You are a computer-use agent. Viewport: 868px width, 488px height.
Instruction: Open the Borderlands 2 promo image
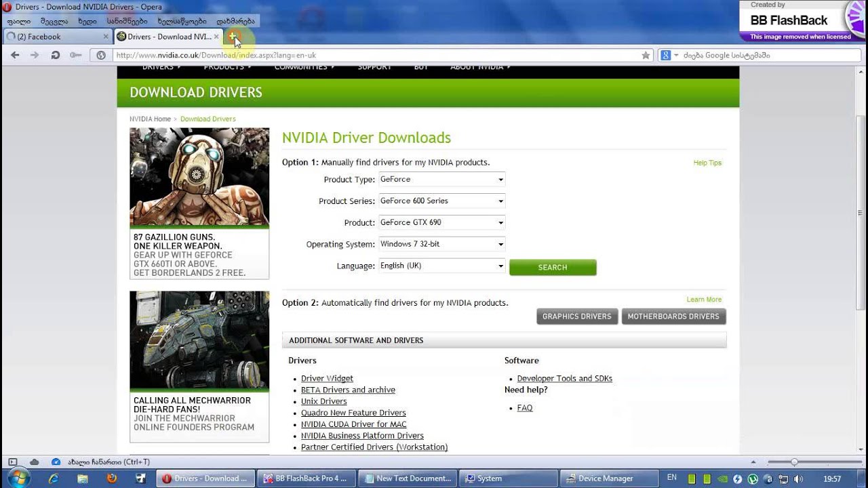click(199, 178)
